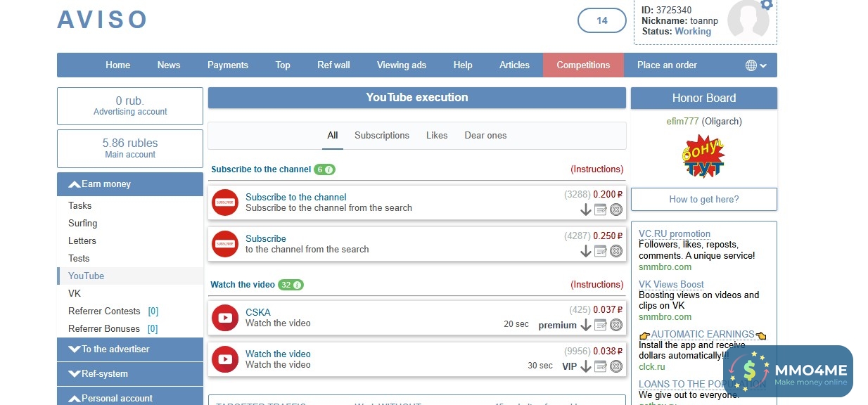The image size is (868, 405).
Task: Collapse the Earn money section
Action: click(x=130, y=184)
